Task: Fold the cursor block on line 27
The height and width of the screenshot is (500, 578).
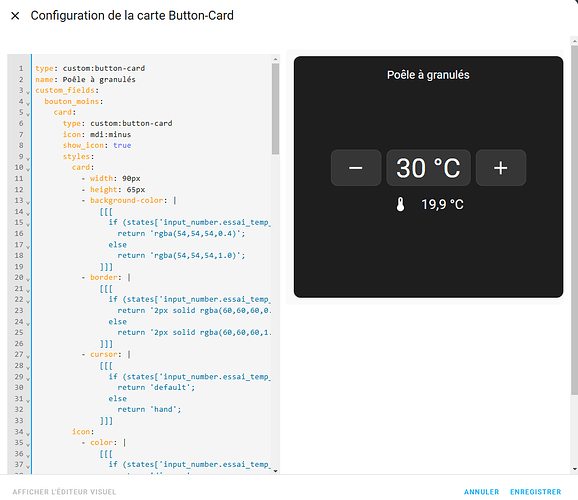Action: [28, 356]
